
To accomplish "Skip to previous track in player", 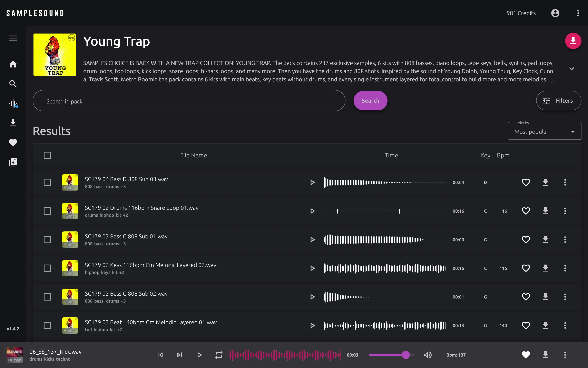I will click(x=160, y=355).
